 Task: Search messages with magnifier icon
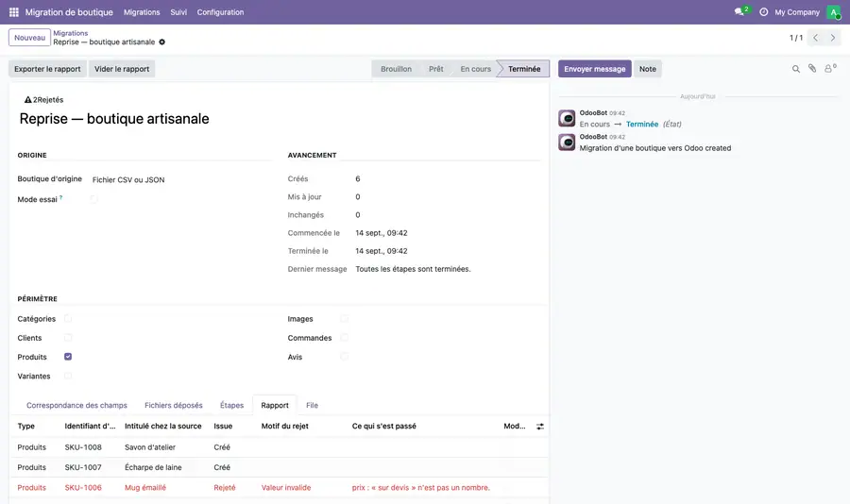pos(796,69)
